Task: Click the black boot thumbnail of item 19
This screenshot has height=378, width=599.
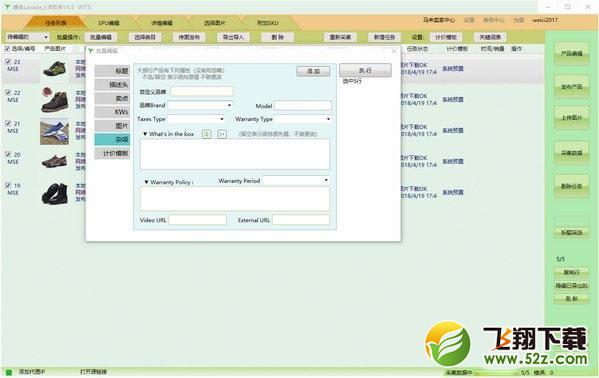Action: point(55,193)
